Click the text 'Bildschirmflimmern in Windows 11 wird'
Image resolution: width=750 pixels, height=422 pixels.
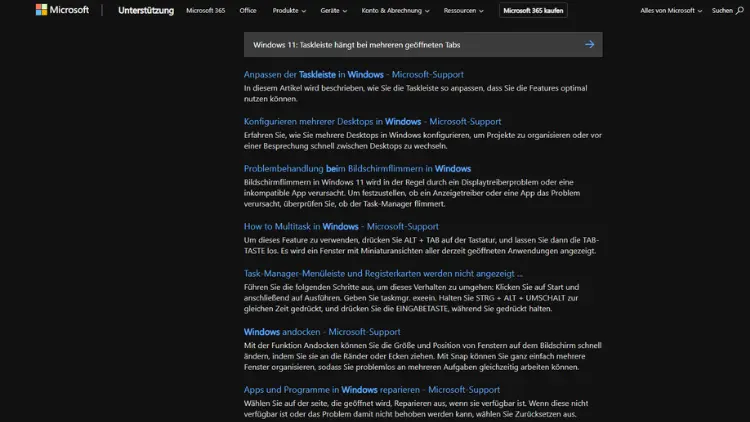coord(313,182)
